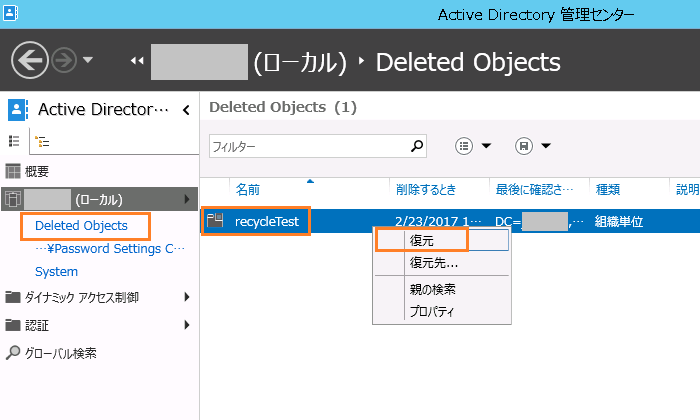Choose プロパティ from context menu

click(432, 311)
